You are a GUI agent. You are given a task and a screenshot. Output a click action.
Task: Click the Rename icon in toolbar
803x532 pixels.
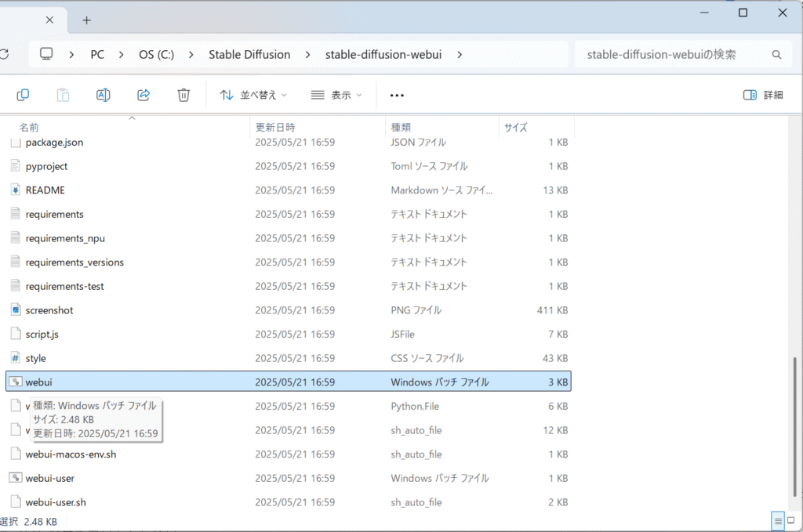pos(103,95)
